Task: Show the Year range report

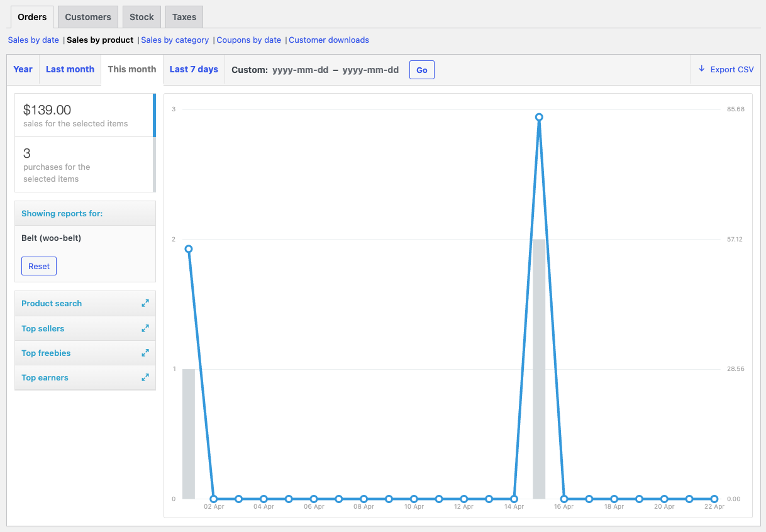Action: pos(23,69)
